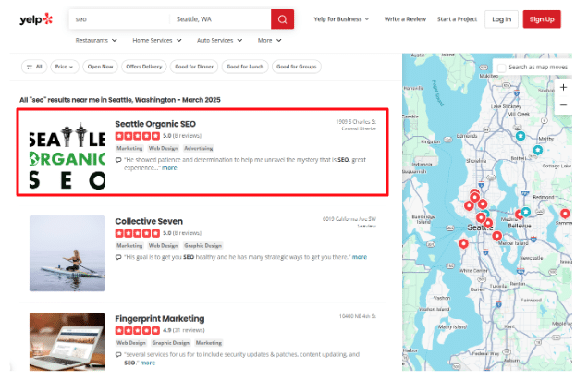Open Collective Seven paddleboard thumbnail
Viewport: 588px width, 381px height.
click(x=67, y=253)
